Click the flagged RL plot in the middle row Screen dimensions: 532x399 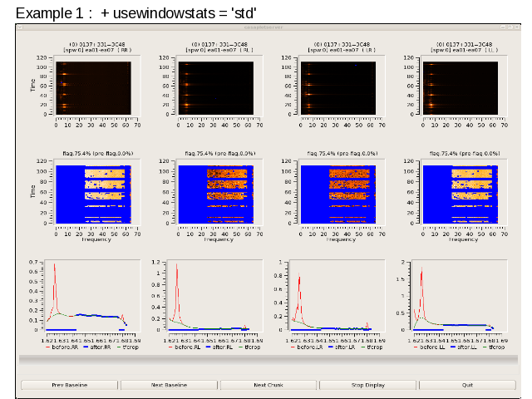[216, 194]
